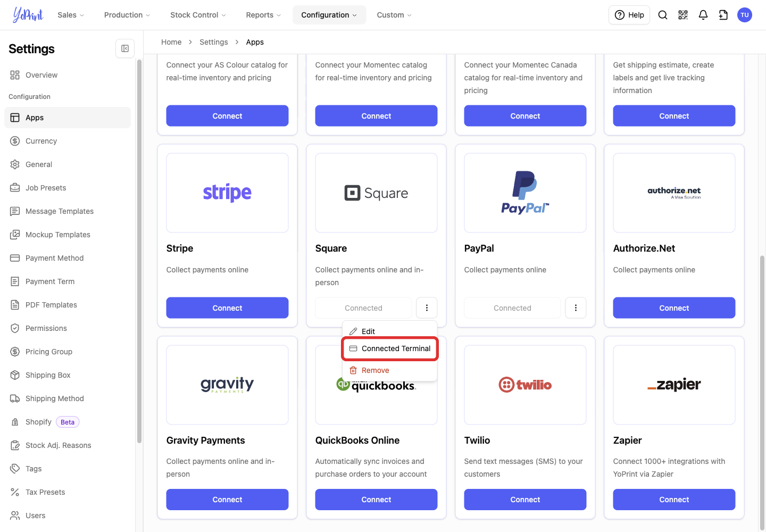This screenshot has width=766, height=532.
Task: Select Remove in Square context menu
Action: 389,370
